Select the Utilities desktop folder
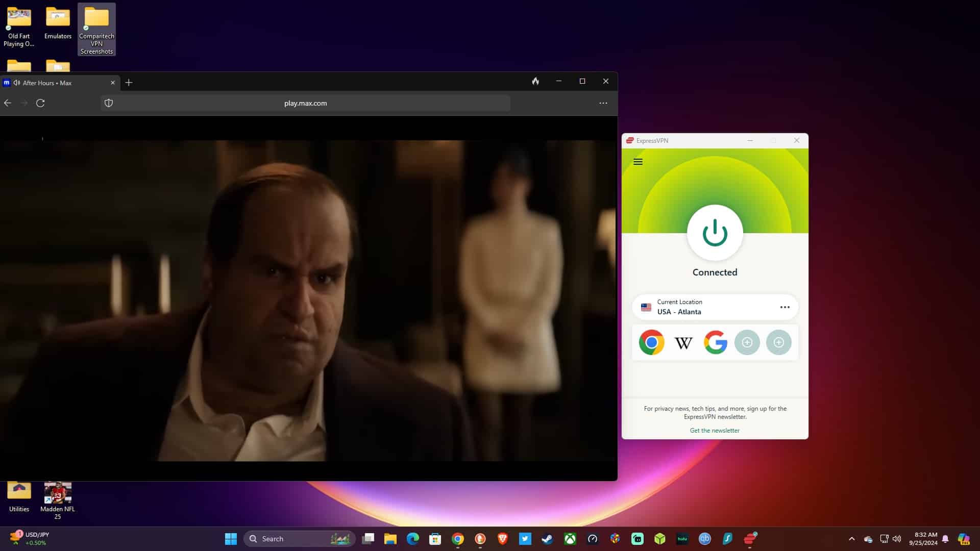The height and width of the screenshot is (551, 980). tap(19, 497)
